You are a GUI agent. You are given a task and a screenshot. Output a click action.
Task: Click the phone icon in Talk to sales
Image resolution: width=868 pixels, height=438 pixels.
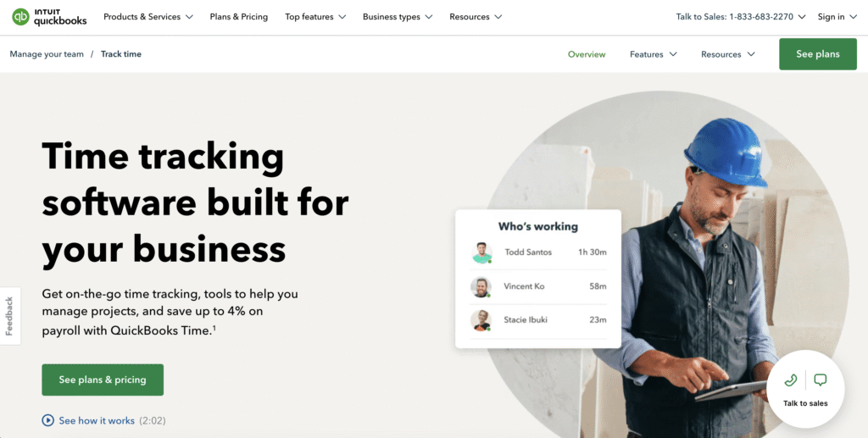(x=791, y=380)
